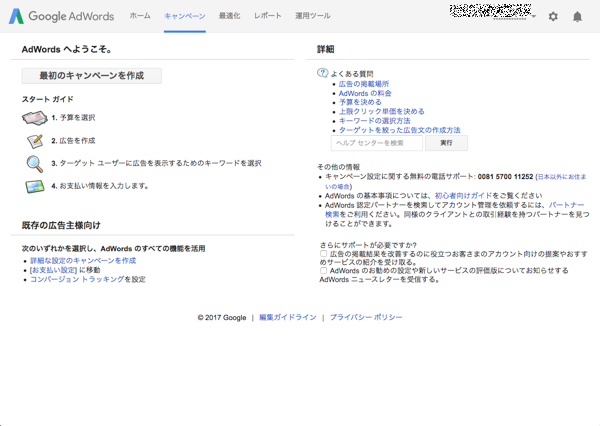This screenshot has height=426, width=600.
Task: Open 初心者向けガイド link
Action: (463, 196)
